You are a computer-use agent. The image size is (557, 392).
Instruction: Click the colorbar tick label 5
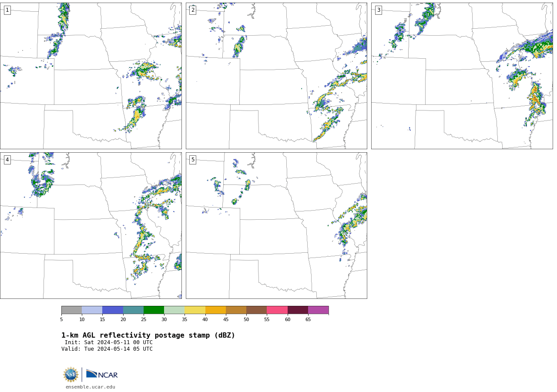[x=61, y=320]
